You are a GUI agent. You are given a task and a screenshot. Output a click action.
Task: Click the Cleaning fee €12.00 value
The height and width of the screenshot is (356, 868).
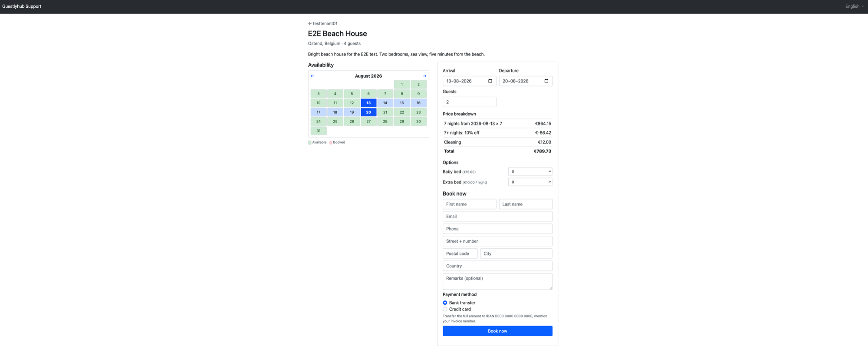click(544, 142)
